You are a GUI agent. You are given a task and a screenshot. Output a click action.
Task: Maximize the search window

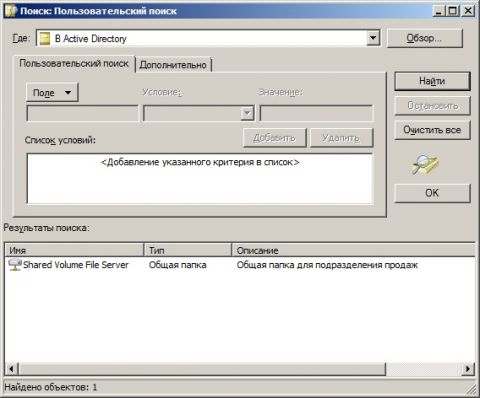coord(452,11)
